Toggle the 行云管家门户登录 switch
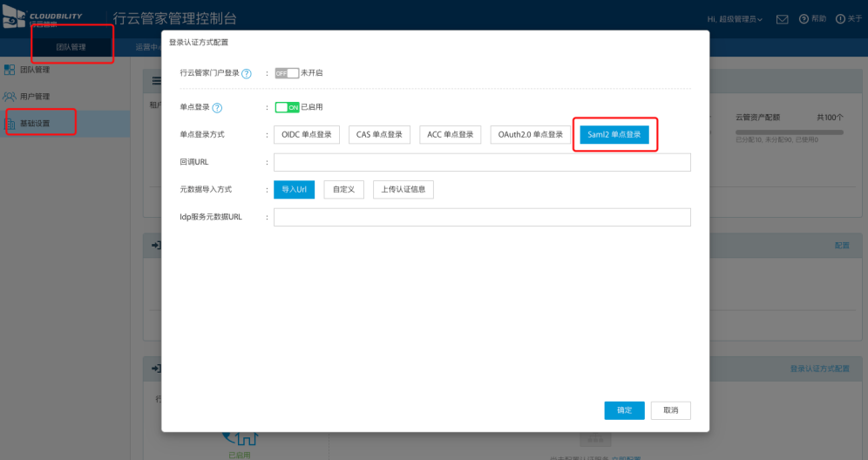Viewport: 868px width, 460px height. point(287,73)
